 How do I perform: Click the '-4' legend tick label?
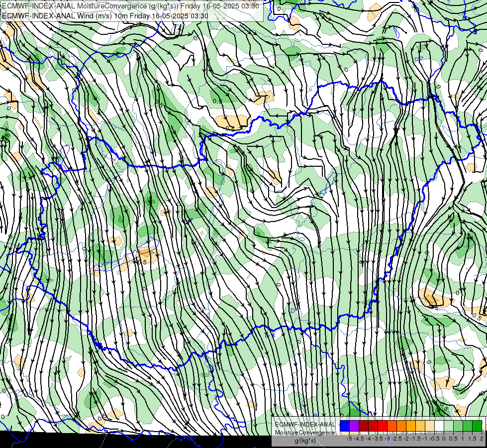click(x=368, y=439)
